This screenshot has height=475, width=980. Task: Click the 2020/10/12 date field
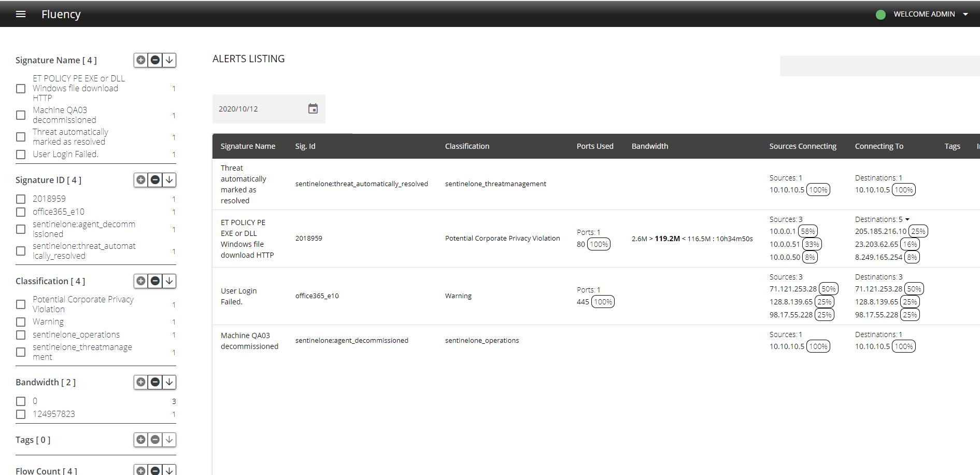point(269,109)
